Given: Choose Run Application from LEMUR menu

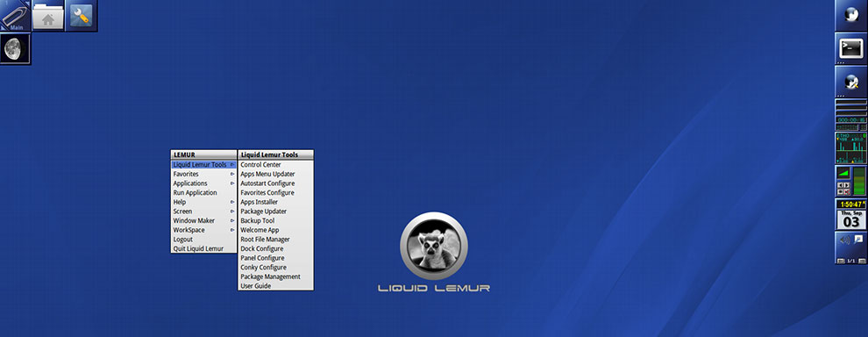Looking at the screenshot, I should coord(203,193).
